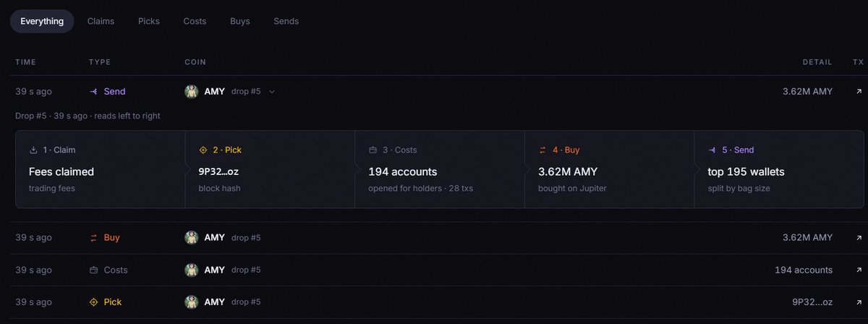Click the TIME column header
Image resolution: width=868 pixels, height=324 pixels.
point(25,63)
